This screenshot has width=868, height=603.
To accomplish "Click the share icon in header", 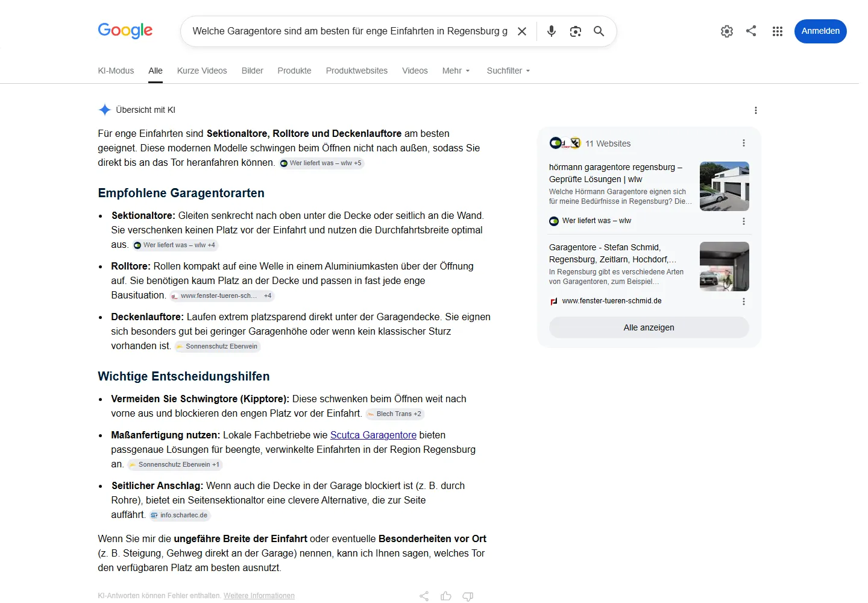I will (751, 31).
